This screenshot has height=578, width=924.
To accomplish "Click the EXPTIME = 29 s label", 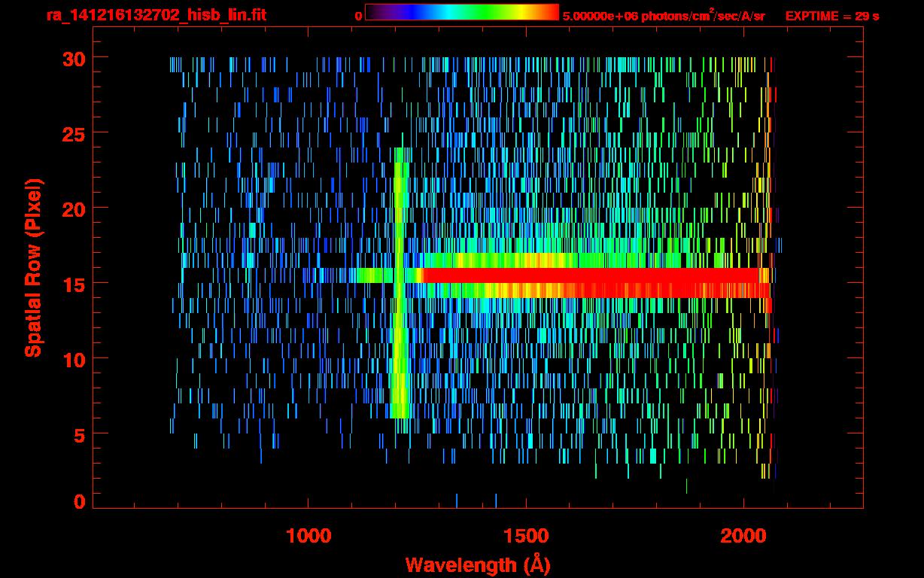I will click(x=832, y=15).
